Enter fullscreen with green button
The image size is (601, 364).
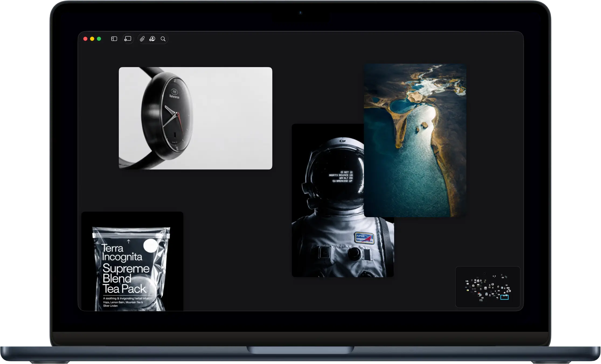[x=99, y=39]
